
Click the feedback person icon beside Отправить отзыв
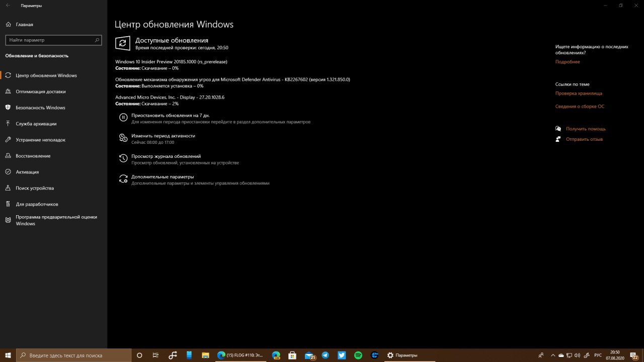pyautogui.click(x=558, y=139)
